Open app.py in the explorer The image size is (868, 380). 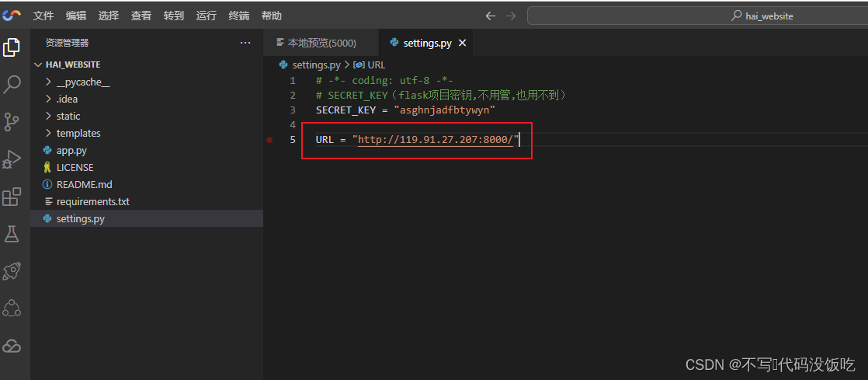click(147, 150)
